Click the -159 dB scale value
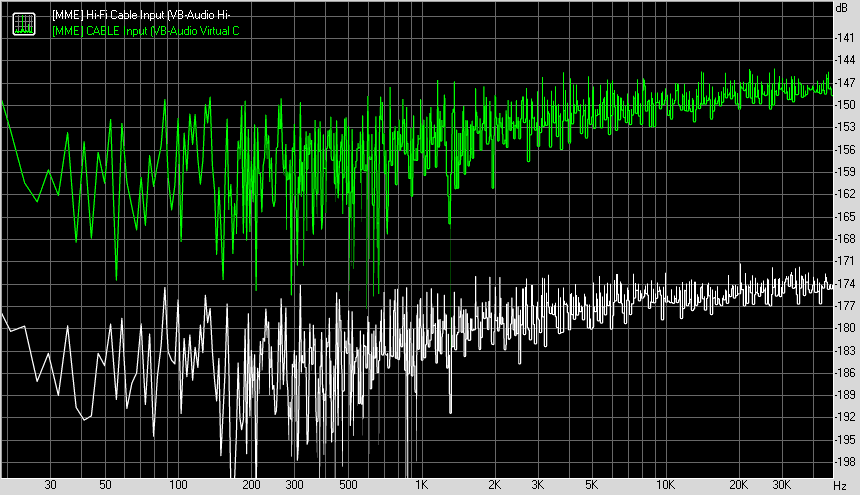 (x=845, y=172)
